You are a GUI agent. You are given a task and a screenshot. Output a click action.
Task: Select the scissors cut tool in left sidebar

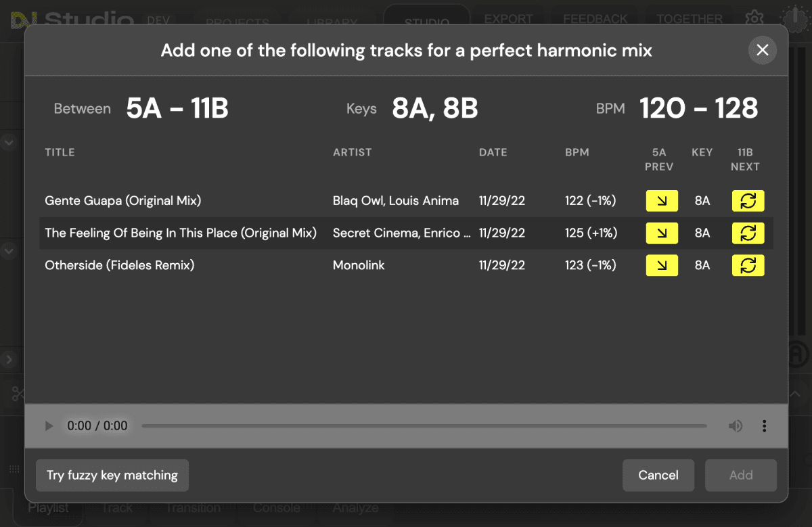click(18, 394)
